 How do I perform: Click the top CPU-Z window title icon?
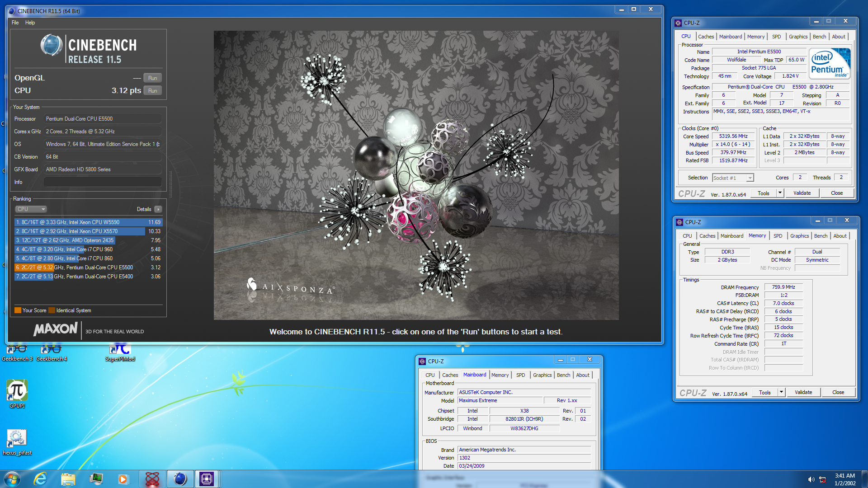pos(678,23)
